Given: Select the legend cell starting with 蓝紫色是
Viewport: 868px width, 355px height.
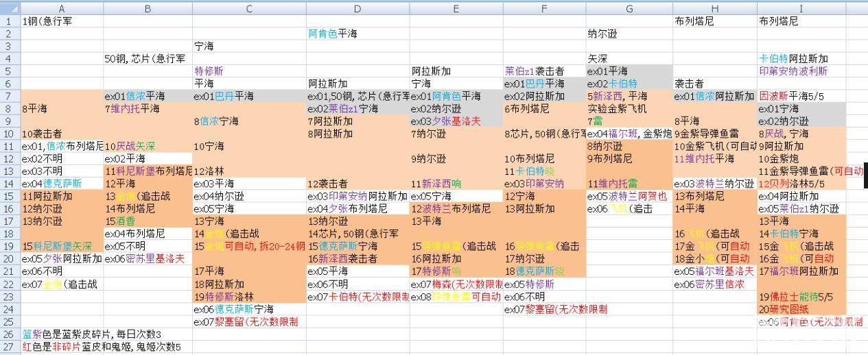Looking at the screenshot, I should click(x=91, y=334).
